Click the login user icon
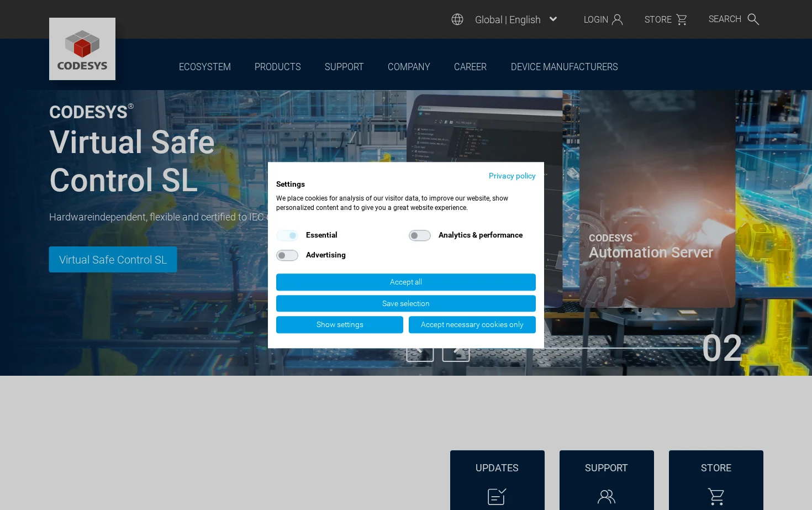The image size is (812, 510). tap(618, 19)
